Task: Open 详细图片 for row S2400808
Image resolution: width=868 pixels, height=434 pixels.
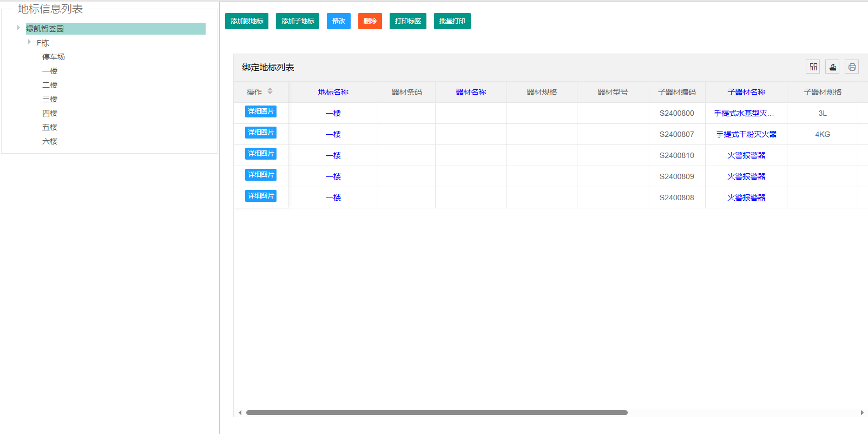Action: [261, 196]
